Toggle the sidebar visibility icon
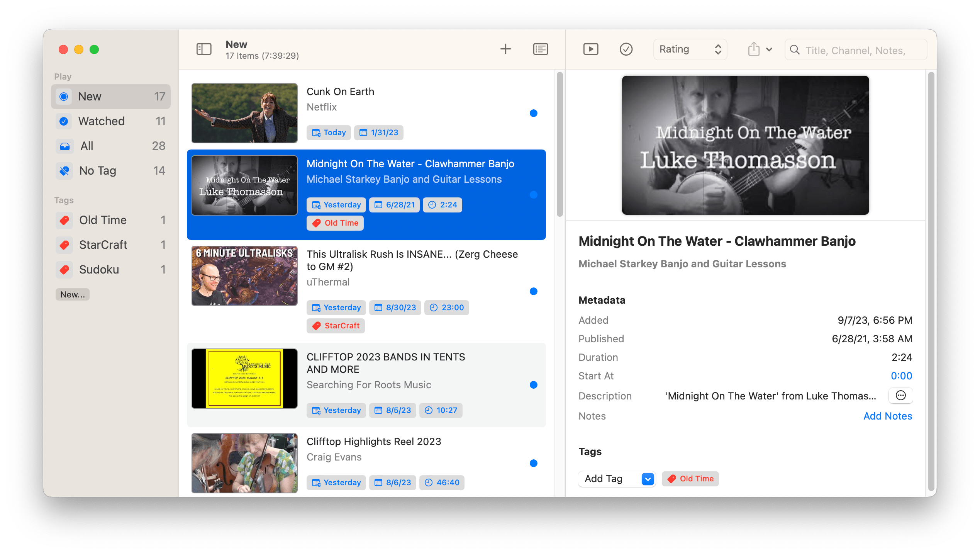This screenshot has height=554, width=980. 203,49
